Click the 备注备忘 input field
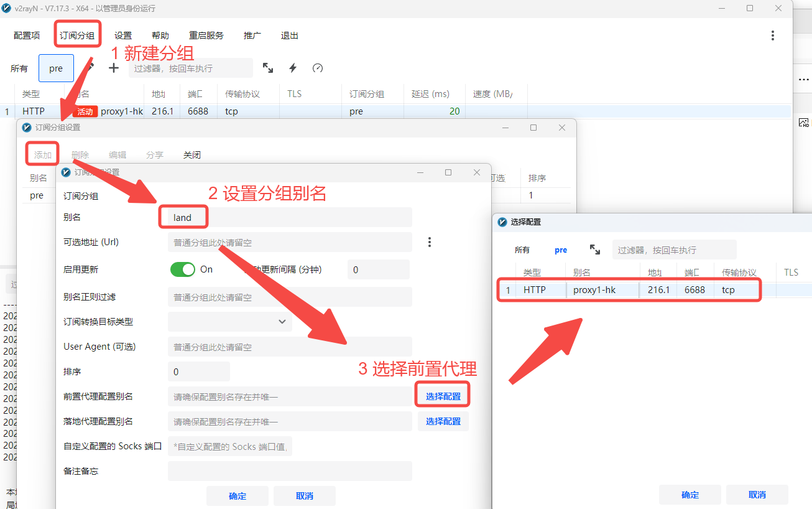 click(x=290, y=471)
